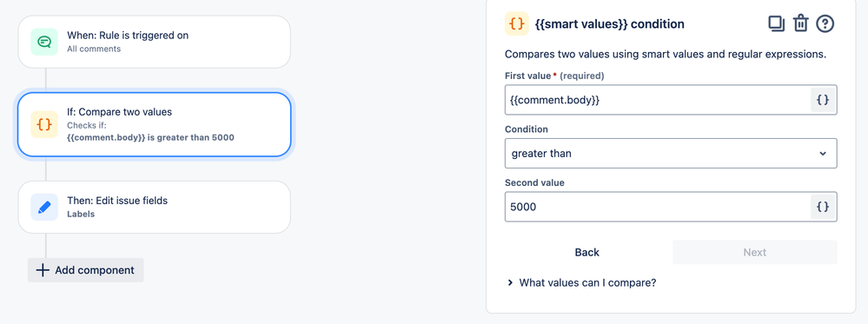The width and height of the screenshot is (868, 324).
Task: Focus the First value input with comment.body
Action: click(657, 100)
